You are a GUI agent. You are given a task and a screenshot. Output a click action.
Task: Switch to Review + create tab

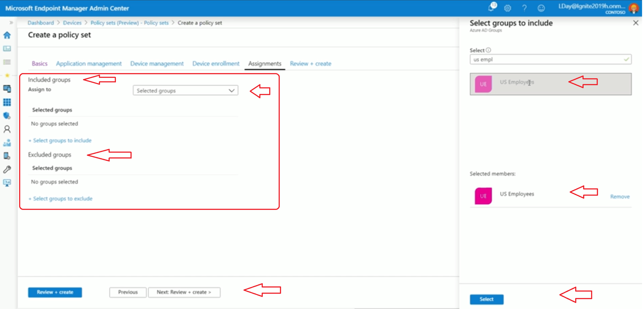point(310,63)
